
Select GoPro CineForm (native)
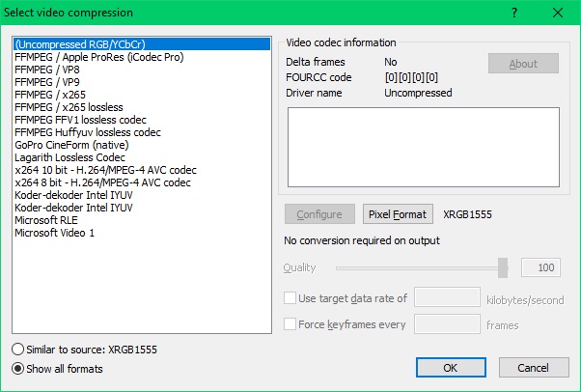tap(142, 145)
